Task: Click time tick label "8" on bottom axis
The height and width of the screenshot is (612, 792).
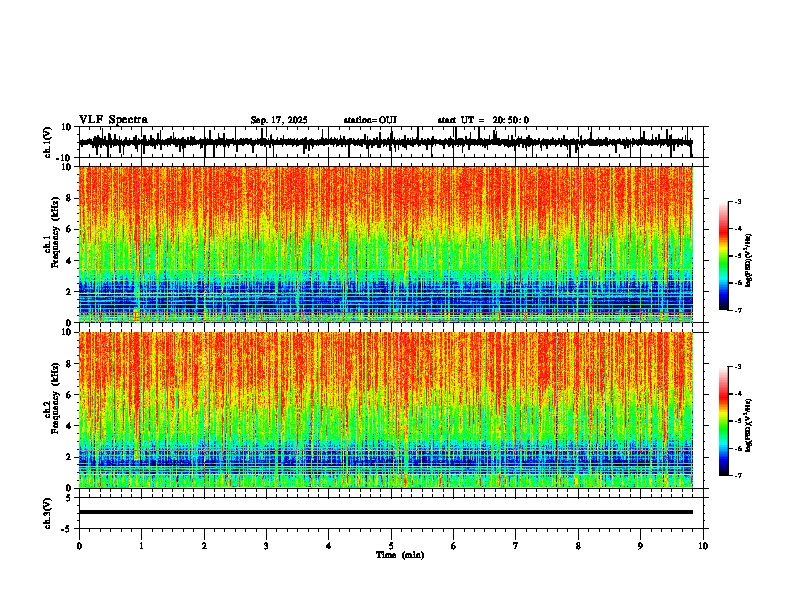Action: pyautogui.click(x=578, y=546)
